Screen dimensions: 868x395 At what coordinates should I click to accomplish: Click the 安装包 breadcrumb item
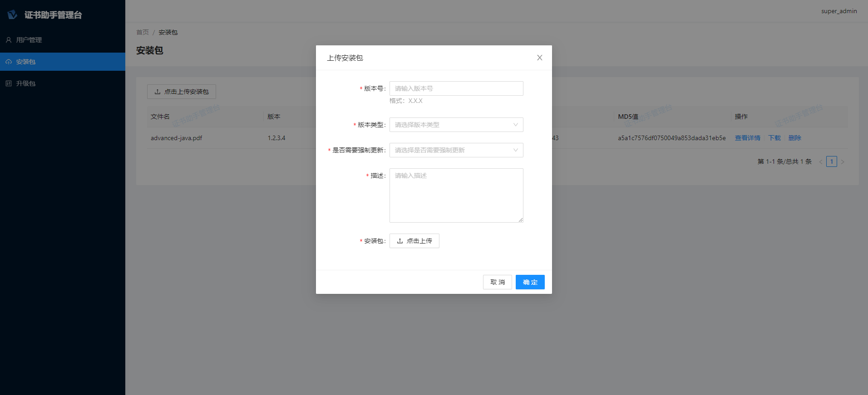tap(168, 32)
